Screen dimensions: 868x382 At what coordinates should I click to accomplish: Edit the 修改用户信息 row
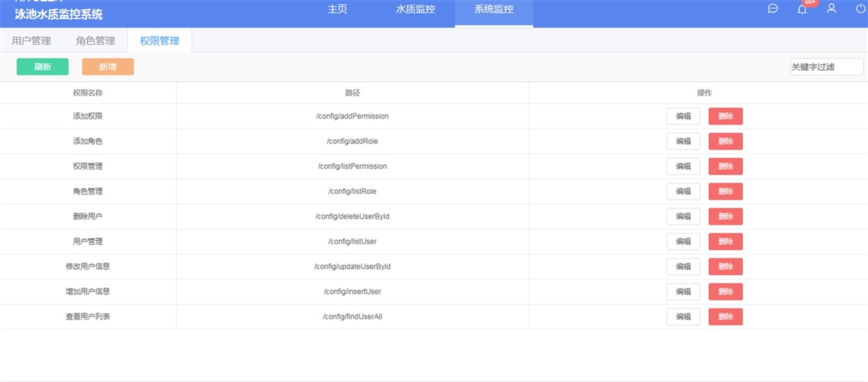pyautogui.click(x=684, y=267)
